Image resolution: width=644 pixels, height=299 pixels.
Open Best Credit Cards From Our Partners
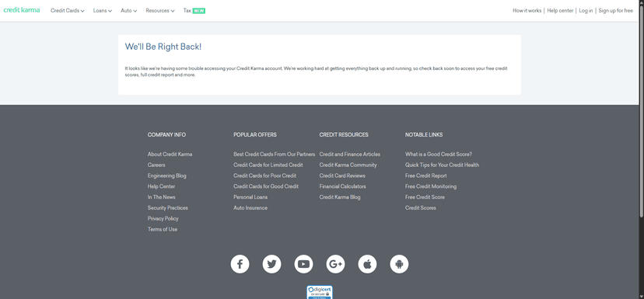pos(275,155)
